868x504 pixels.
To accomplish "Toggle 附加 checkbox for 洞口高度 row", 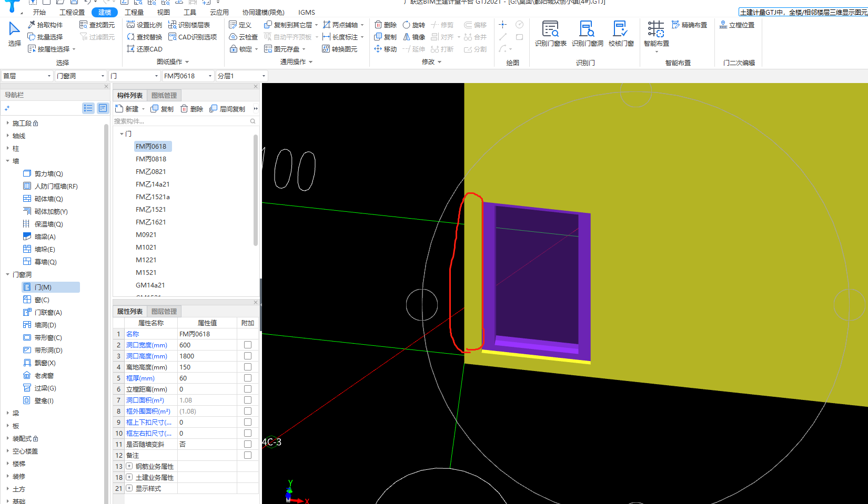I will coord(248,356).
